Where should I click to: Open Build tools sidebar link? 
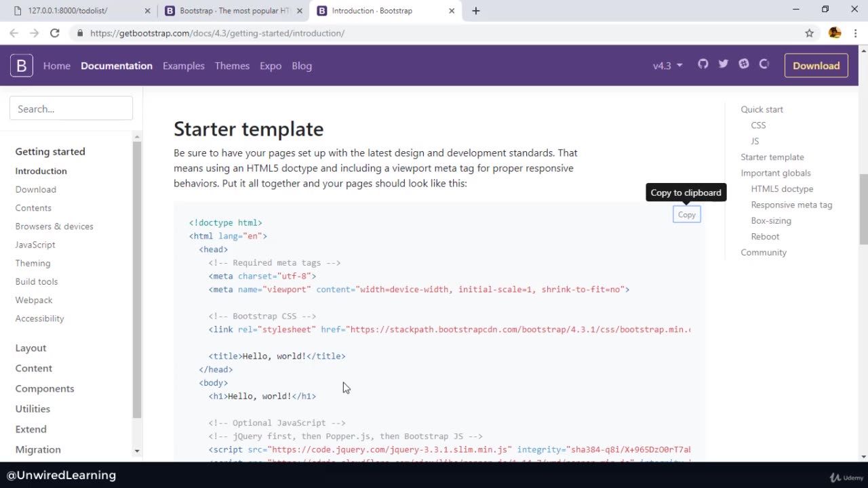click(x=37, y=281)
